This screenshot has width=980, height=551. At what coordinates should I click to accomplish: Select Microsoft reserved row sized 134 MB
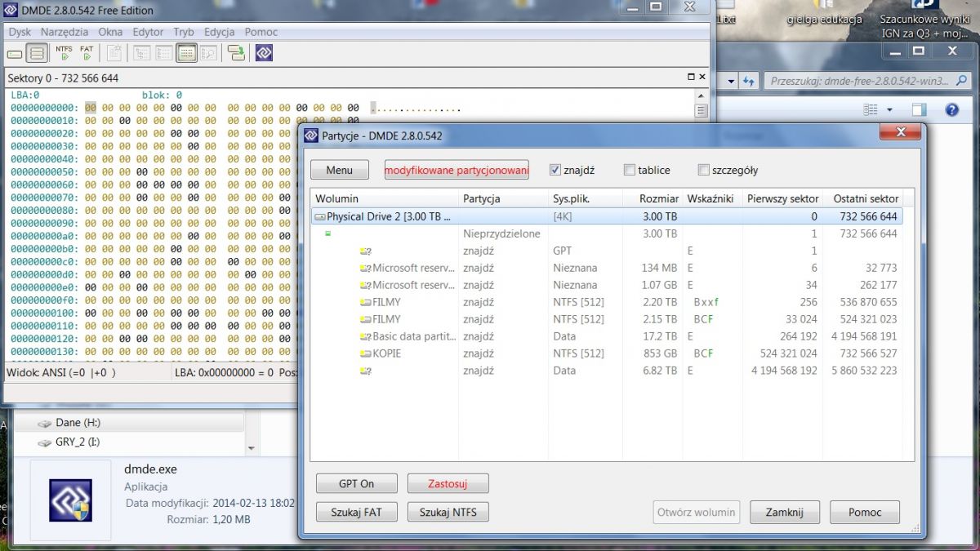click(607, 268)
